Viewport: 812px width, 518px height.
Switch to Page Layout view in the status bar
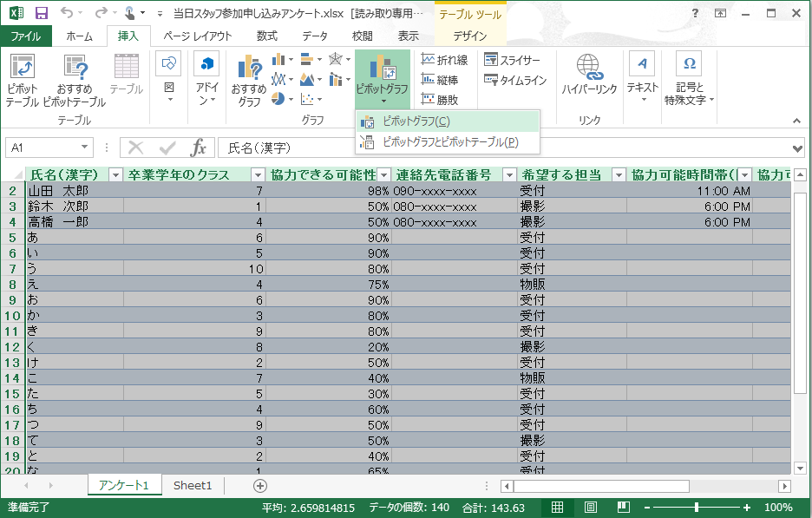point(591,507)
